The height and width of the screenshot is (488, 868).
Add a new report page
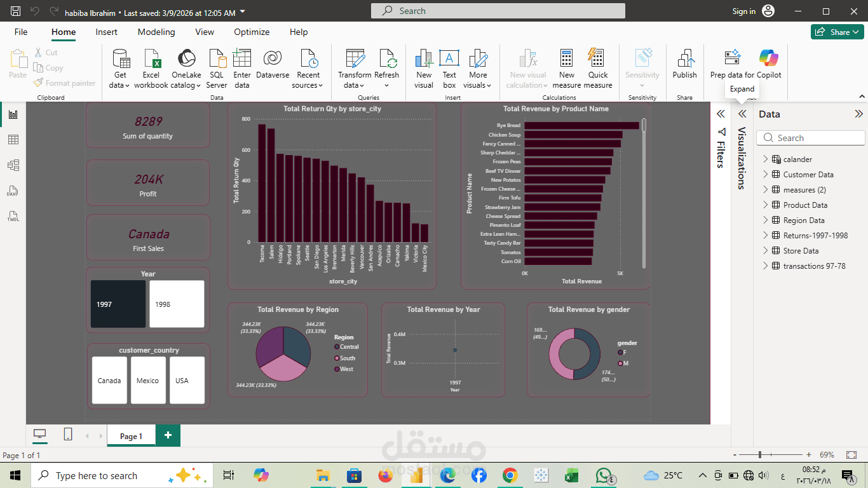pyautogui.click(x=168, y=435)
